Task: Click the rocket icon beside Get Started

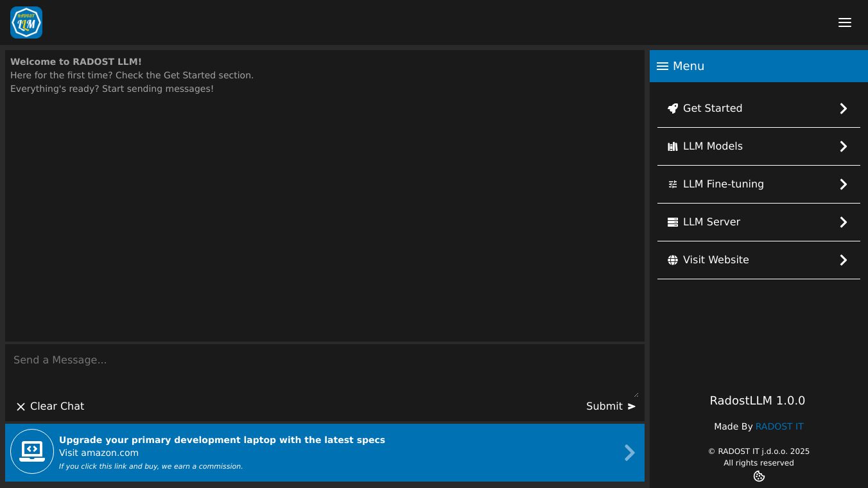Action: pos(673,109)
